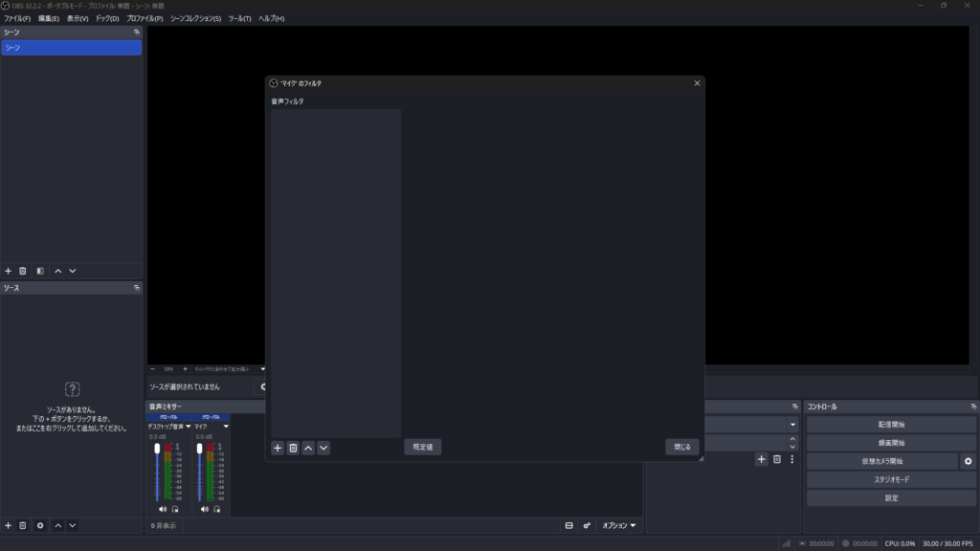Move source up arrow in Sources panel
Image resolution: width=980 pixels, height=551 pixels.
click(x=58, y=526)
